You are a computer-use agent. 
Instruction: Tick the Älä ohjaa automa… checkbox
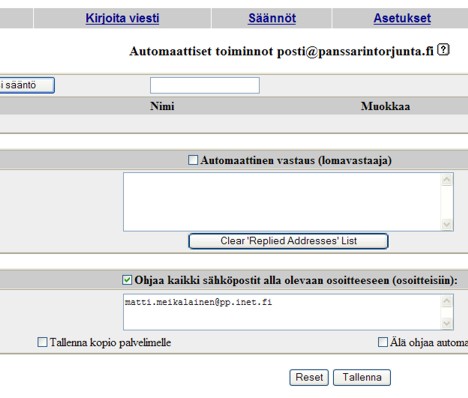383,342
